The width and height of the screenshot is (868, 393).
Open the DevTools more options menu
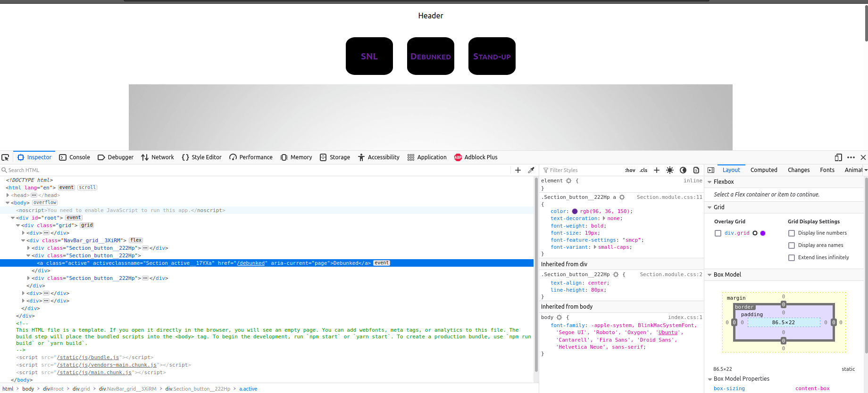tap(851, 157)
